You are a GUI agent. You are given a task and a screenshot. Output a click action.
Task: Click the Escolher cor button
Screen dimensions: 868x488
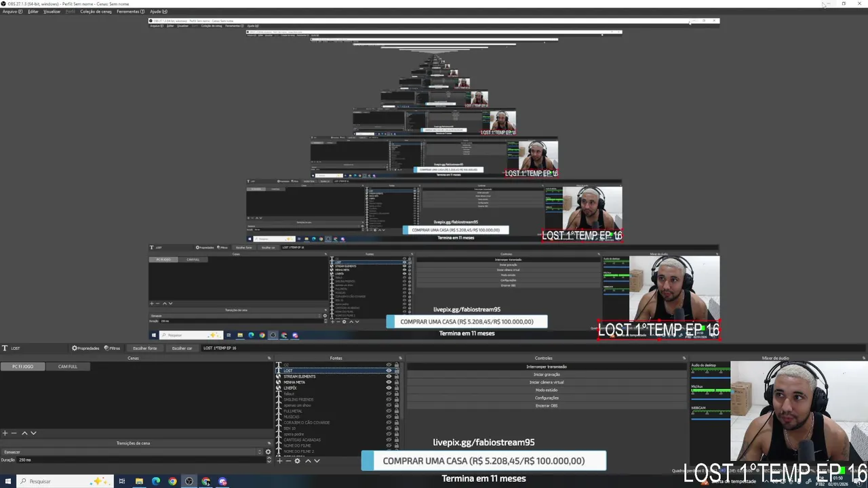click(182, 348)
